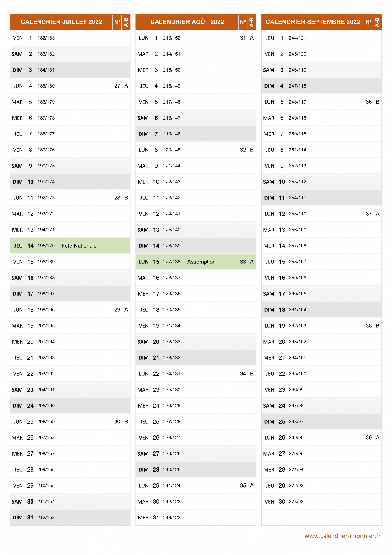The height and width of the screenshot is (555, 392).
Task: Select the Calendrier Septembre 2022 header
Action: 313,22
